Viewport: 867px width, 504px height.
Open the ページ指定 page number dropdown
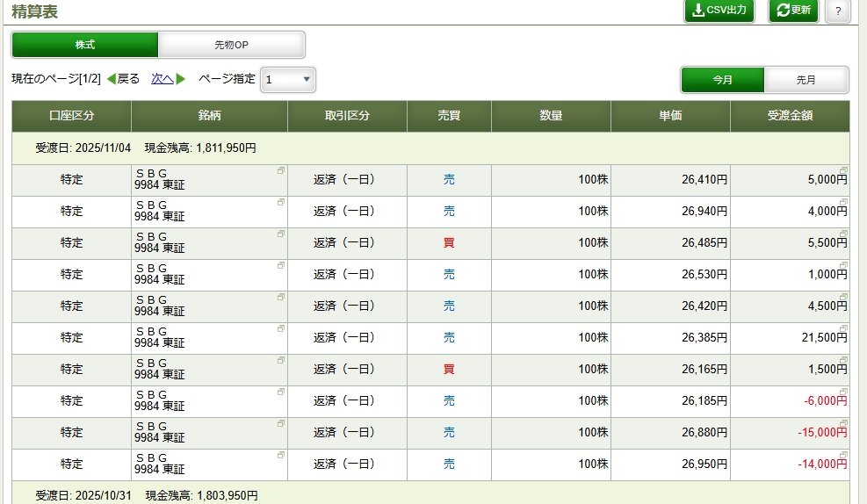pos(288,80)
